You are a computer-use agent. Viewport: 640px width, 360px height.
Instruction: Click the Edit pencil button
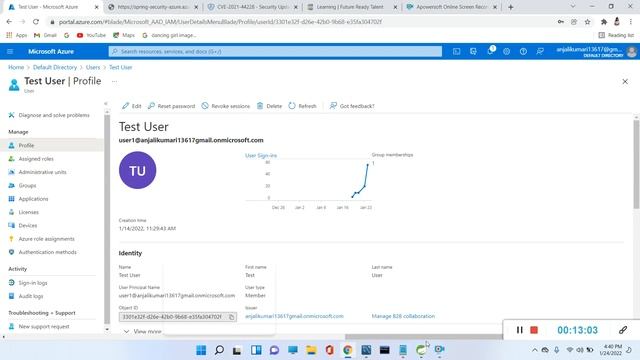(x=131, y=106)
